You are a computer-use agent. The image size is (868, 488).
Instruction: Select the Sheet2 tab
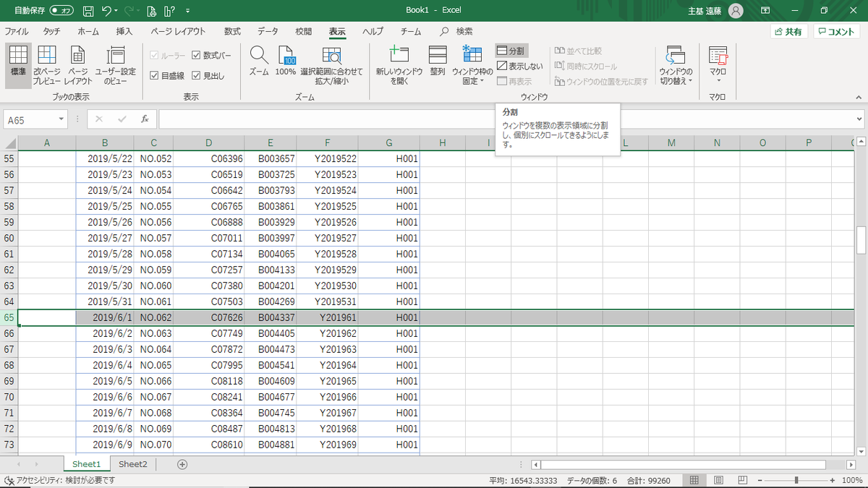point(133,464)
